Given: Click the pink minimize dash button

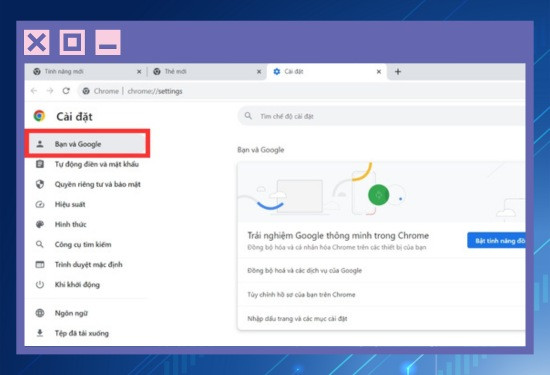Looking at the screenshot, I should [x=108, y=42].
